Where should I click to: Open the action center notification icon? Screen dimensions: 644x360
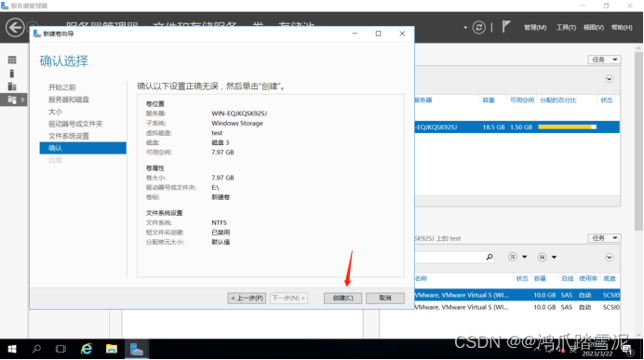[626, 350]
